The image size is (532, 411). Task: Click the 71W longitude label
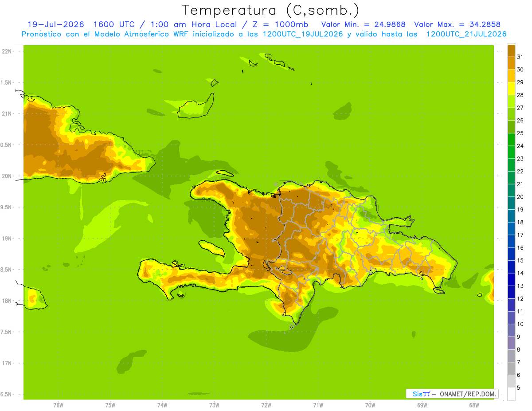click(x=318, y=405)
